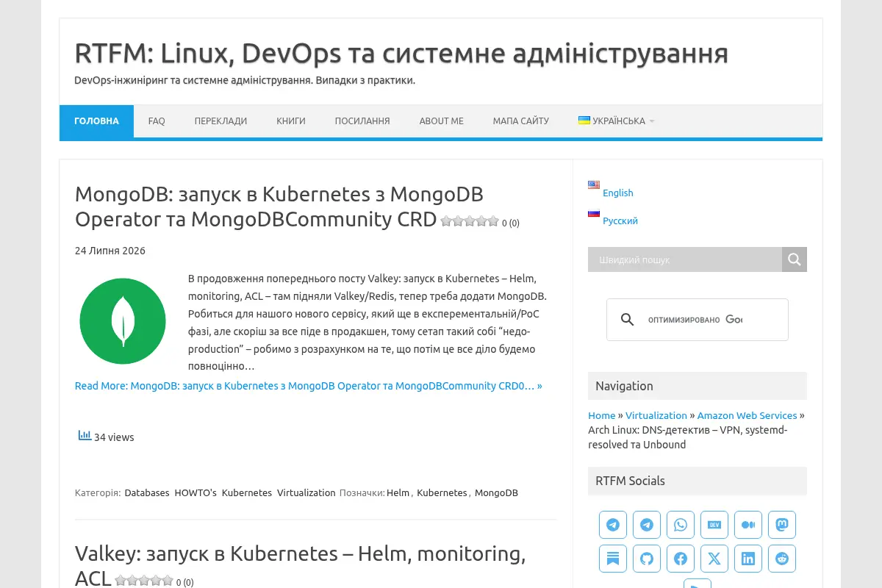Open the Virtualization category link under the post
Viewport: 882px width, 588px height.
point(306,492)
